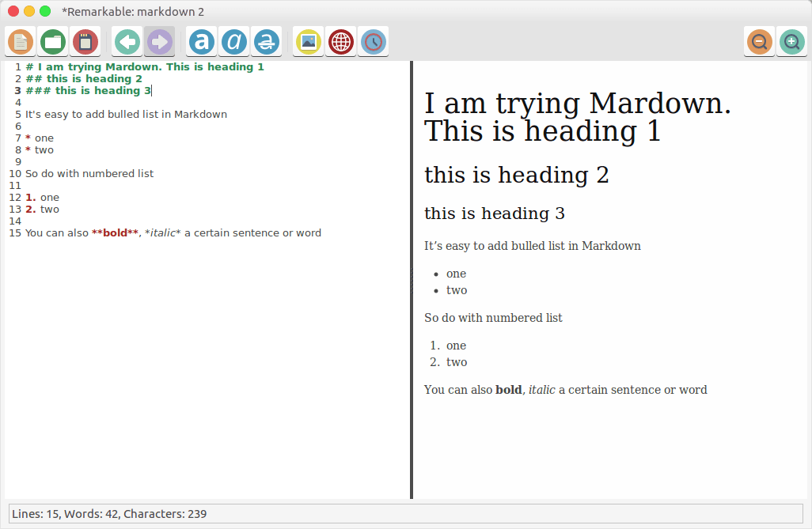Insert a web link via the globe icon
The height and width of the screenshot is (529, 812).
340,41
